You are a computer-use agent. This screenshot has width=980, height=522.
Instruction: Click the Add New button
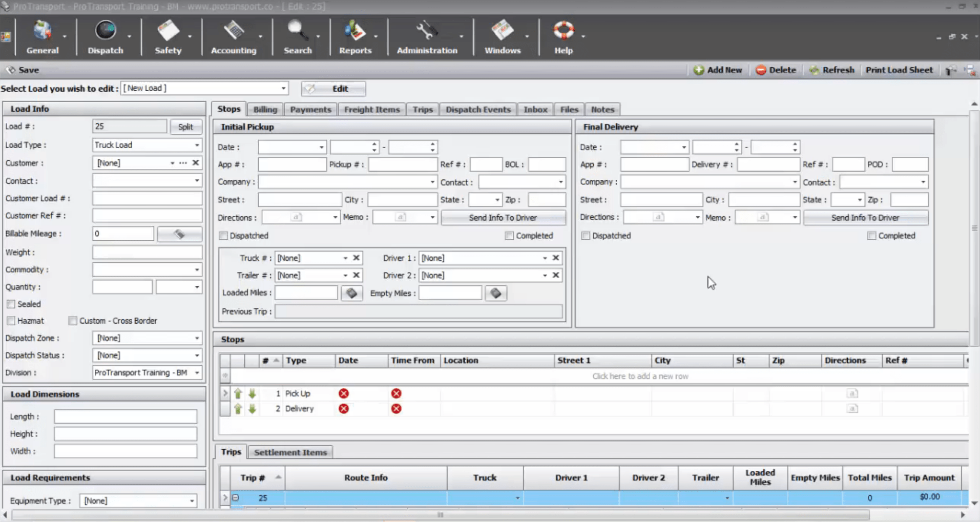coord(718,70)
